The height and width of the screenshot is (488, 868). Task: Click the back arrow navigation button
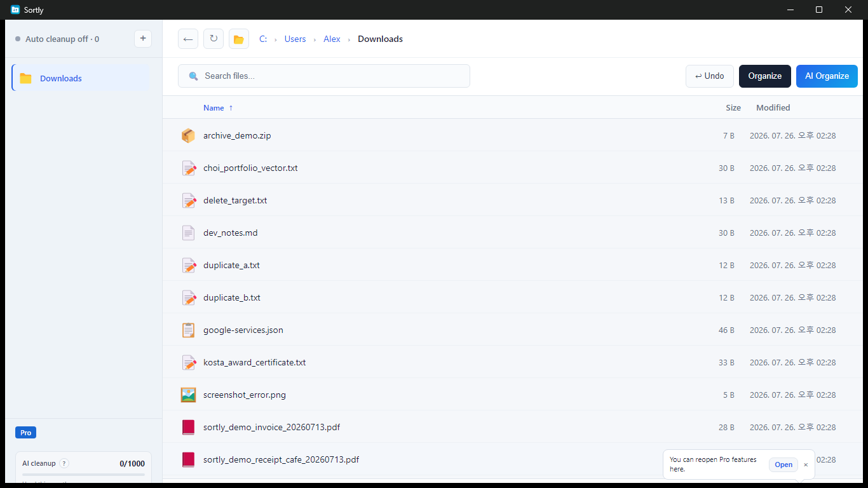point(188,39)
